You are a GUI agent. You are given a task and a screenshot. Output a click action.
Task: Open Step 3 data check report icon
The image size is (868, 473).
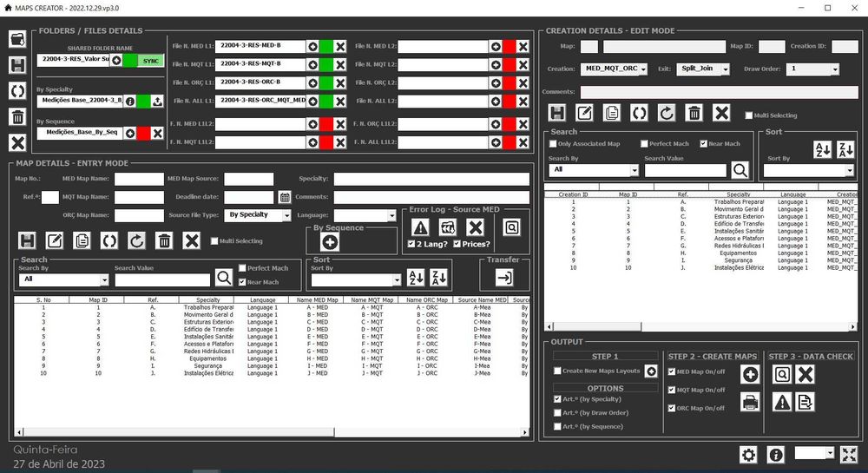(805, 402)
